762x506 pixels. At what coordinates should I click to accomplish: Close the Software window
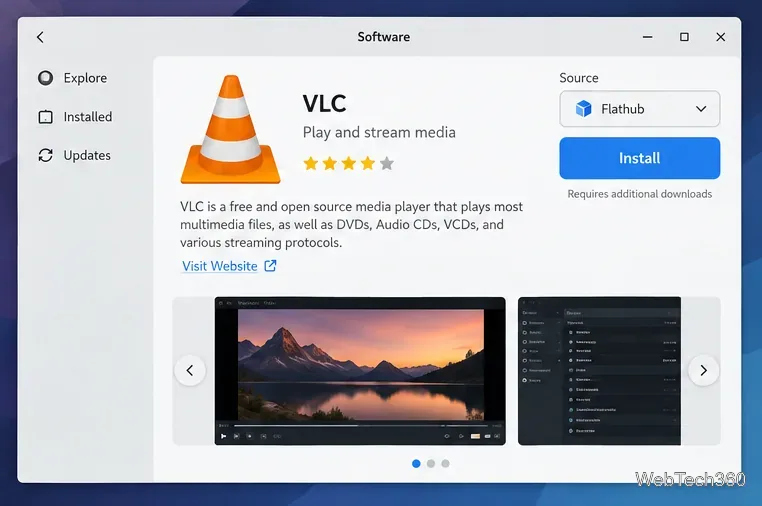click(x=721, y=37)
